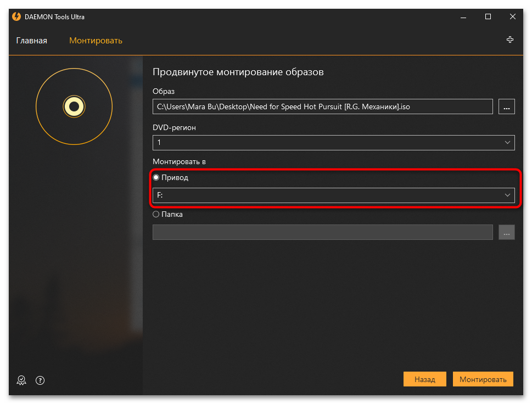Expand the DVD-регион dropdown

(333, 143)
